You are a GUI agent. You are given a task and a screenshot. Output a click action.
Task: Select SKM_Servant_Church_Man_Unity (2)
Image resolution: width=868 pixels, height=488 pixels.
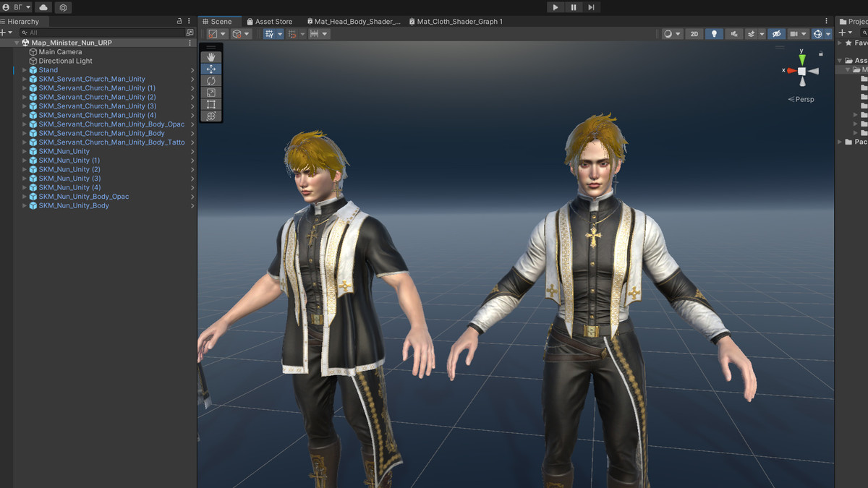click(97, 97)
